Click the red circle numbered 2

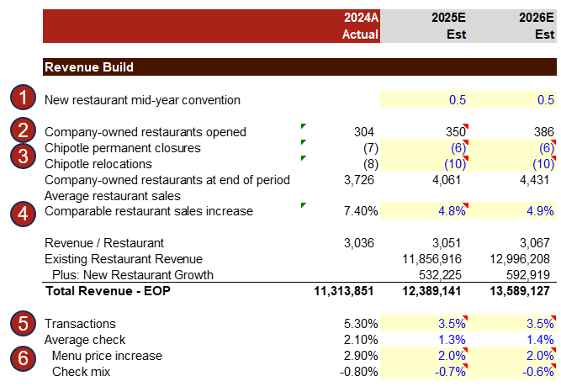pyautogui.click(x=24, y=131)
